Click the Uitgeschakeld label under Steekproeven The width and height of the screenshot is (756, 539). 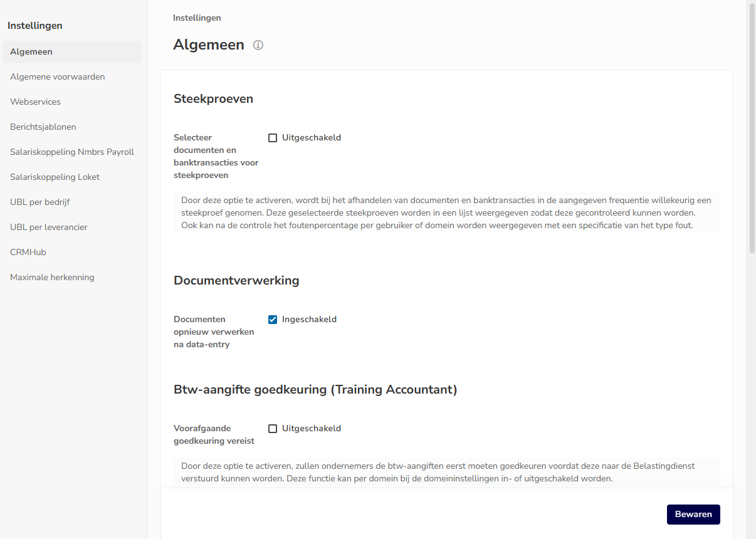click(x=312, y=138)
